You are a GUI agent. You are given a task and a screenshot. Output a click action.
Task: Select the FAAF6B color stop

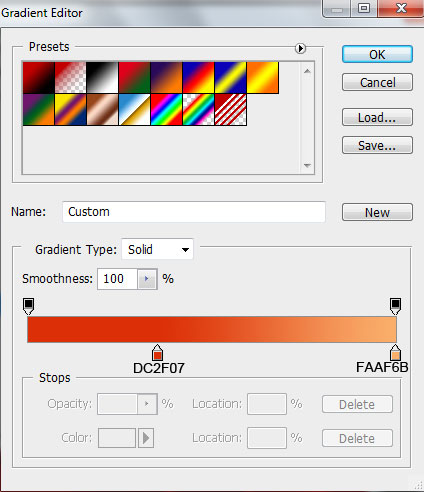(x=395, y=353)
